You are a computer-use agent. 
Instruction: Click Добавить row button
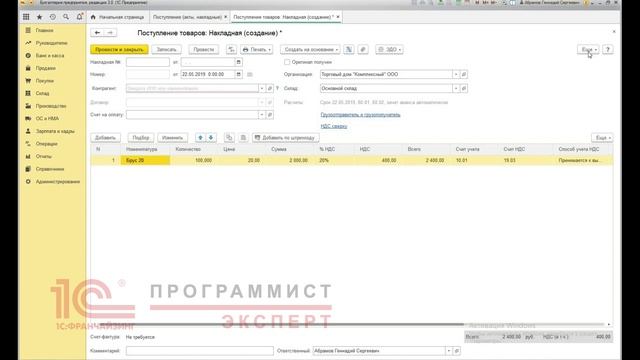pyautogui.click(x=105, y=138)
